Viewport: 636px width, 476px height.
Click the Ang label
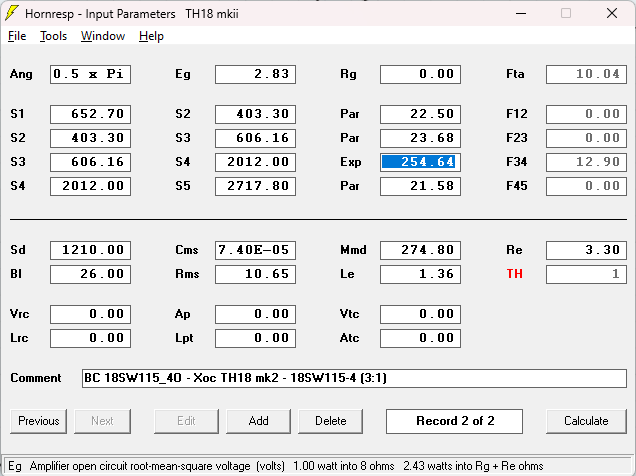[21, 75]
